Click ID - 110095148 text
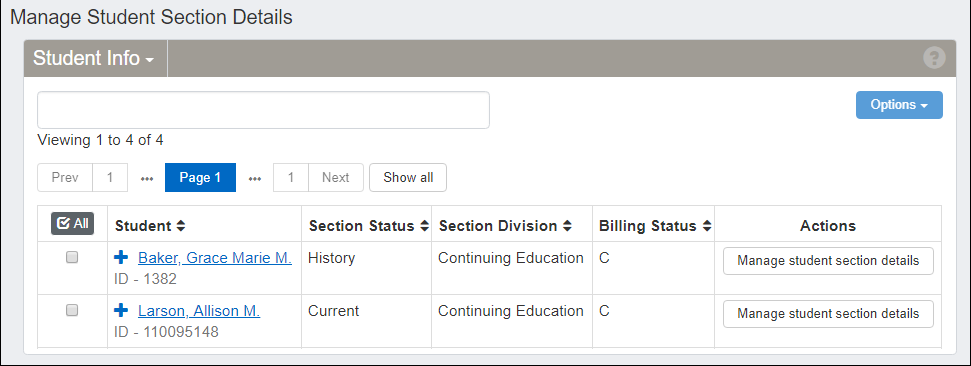This screenshot has height=366, width=971. 167,333
